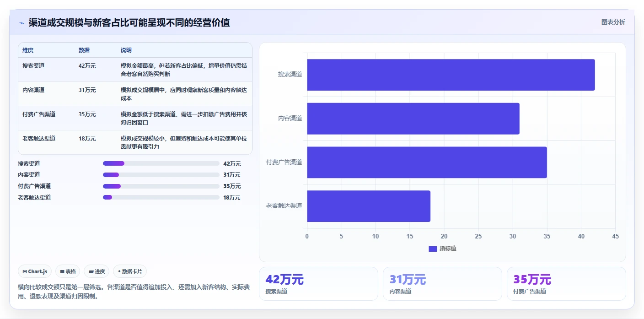This screenshot has width=644, height=319.
Task: Click the 进度 chip icon
Action: 91,271
